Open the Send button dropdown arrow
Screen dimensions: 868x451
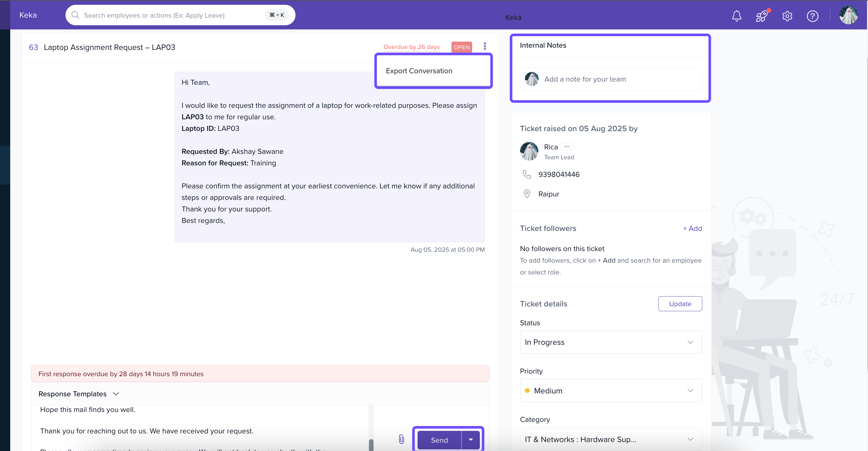(471, 439)
